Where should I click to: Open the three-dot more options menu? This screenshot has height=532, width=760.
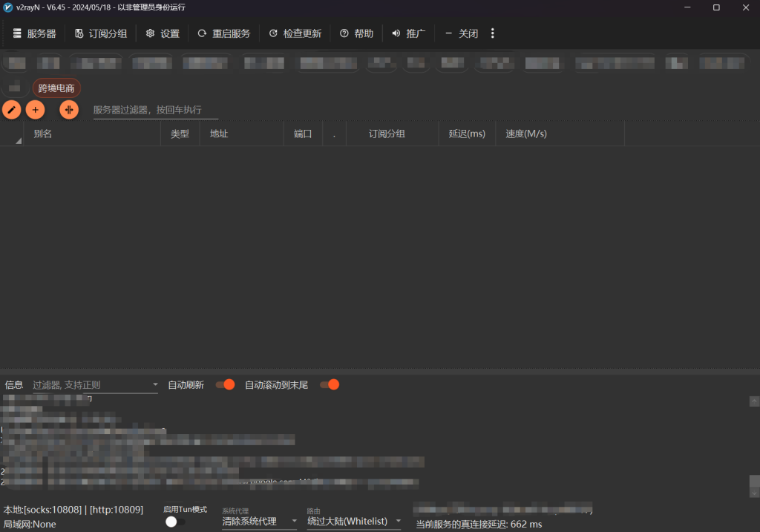(x=493, y=33)
